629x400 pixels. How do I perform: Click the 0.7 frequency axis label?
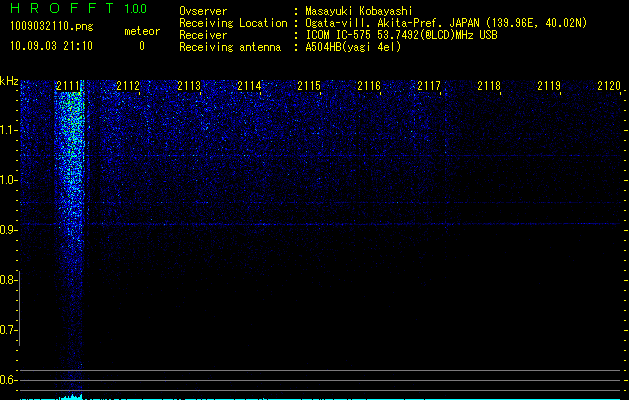coord(8,330)
